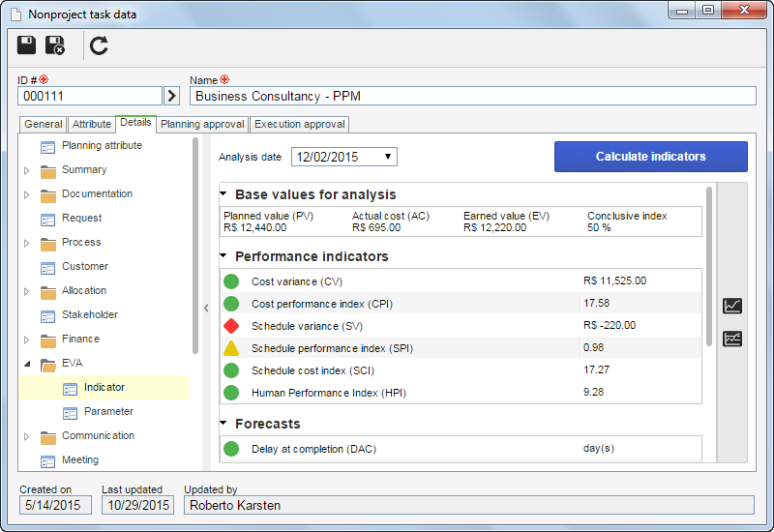Image resolution: width=774 pixels, height=532 pixels.
Task: Click the Request form icon
Action: 47,220
